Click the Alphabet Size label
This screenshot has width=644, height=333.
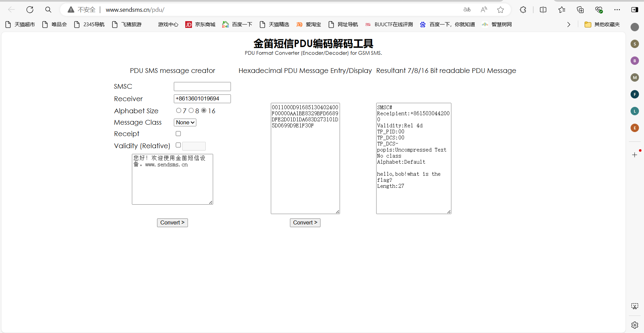136,111
